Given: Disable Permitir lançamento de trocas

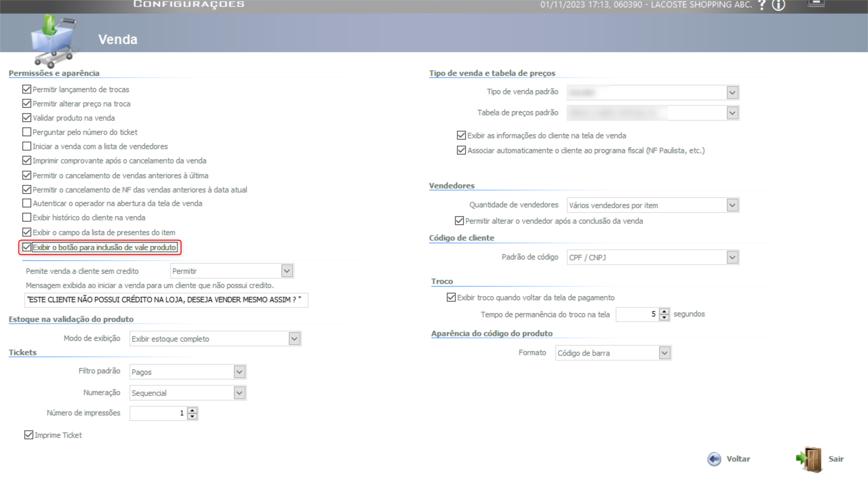Looking at the screenshot, I should [x=27, y=89].
